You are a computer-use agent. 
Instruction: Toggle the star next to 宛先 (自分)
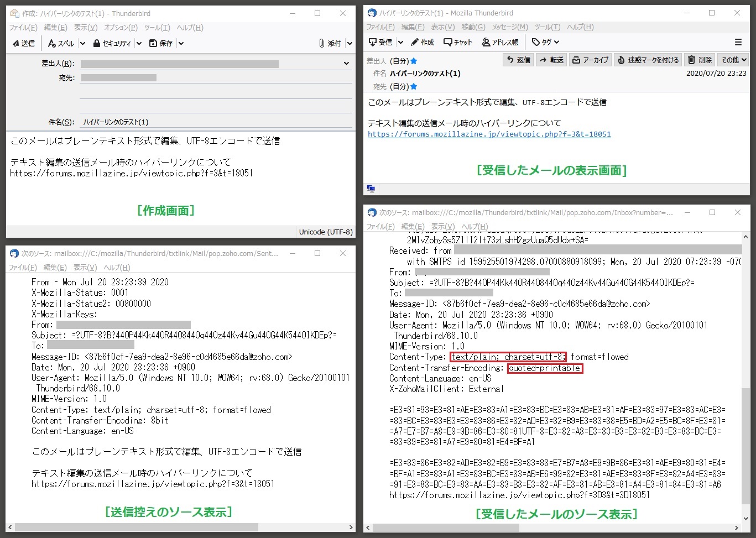click(414, 86)
